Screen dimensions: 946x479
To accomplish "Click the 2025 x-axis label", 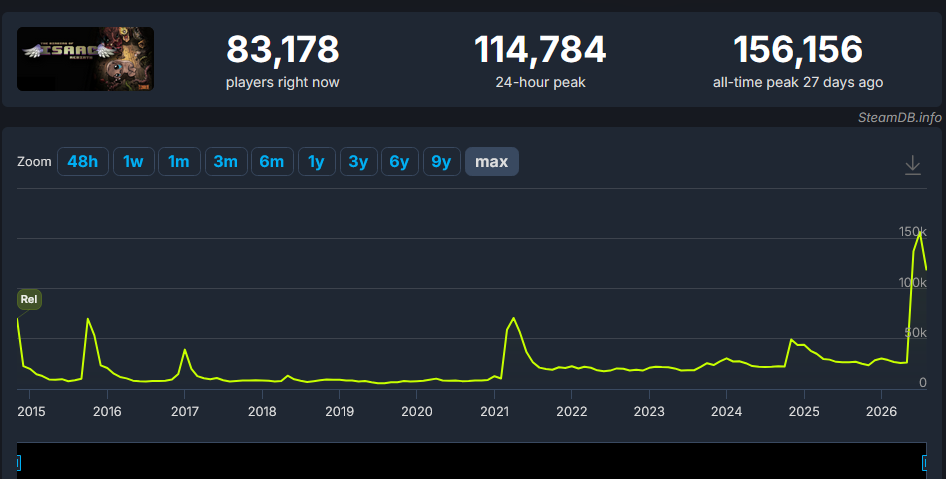I will click(x=804, y=411).
